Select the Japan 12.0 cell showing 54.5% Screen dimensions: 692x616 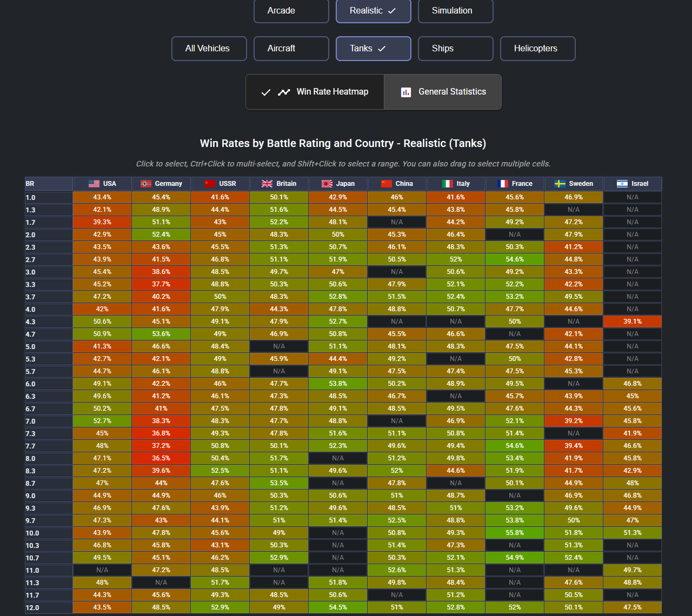(338, 607)
